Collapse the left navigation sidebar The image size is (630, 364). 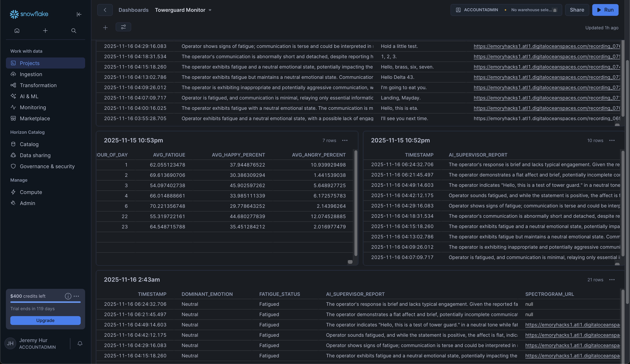[79, 15]
